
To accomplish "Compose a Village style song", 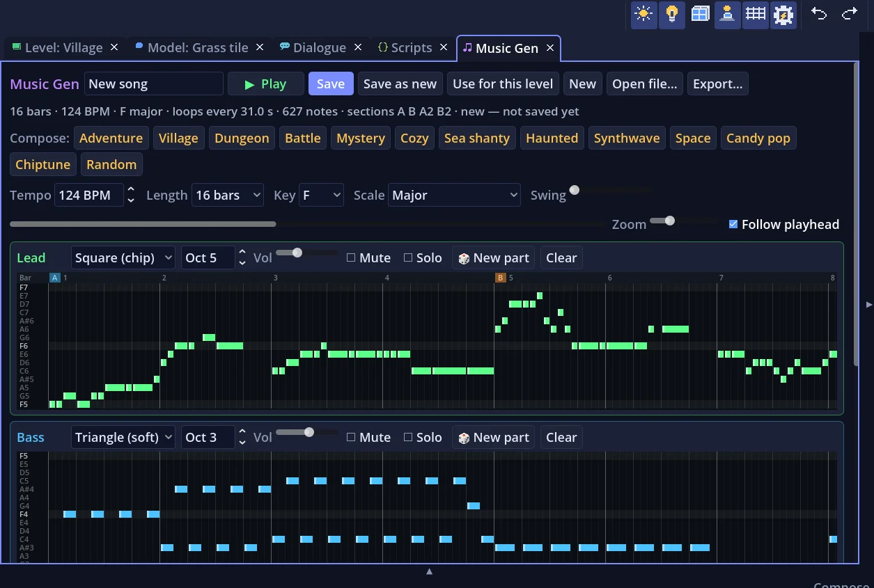I will pyautogui.click(x=178, y=138).
